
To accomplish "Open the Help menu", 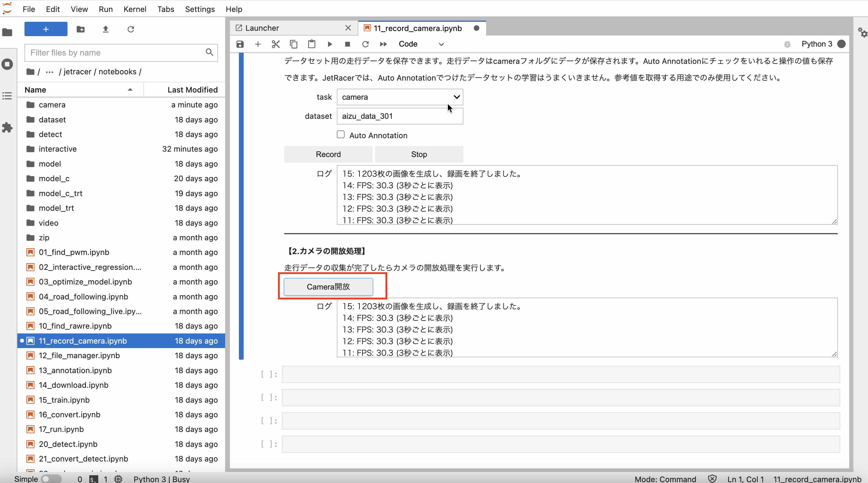I will 234,9.
